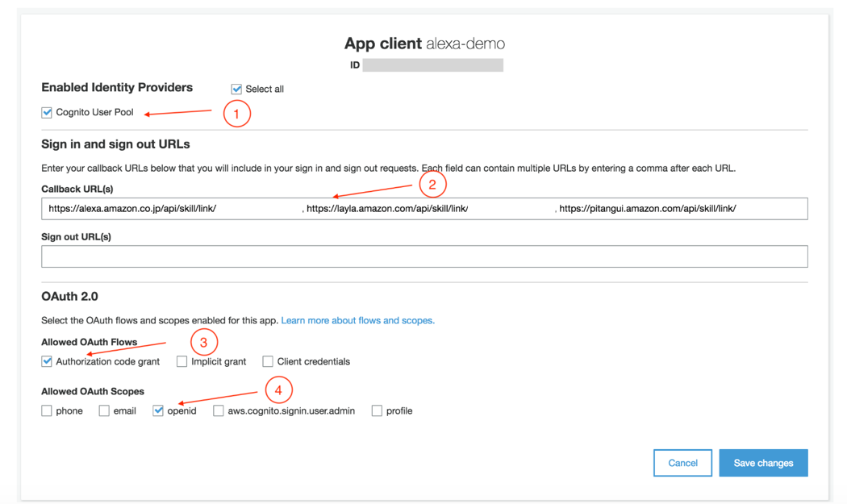This screenshot has width=847, height=504.
Task: Click the Cancel button
Action: pos(682,463)
